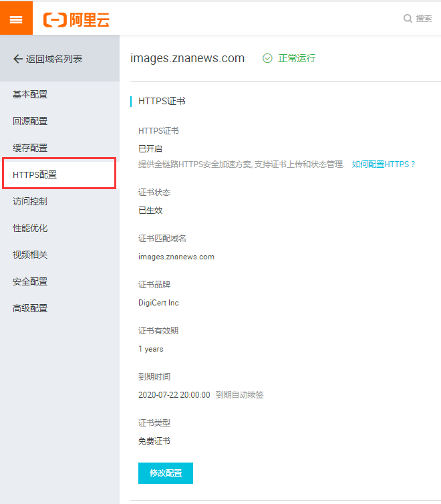Open the orange hamburger menu
The image size is (441, 504).
(x=16, y=18)
